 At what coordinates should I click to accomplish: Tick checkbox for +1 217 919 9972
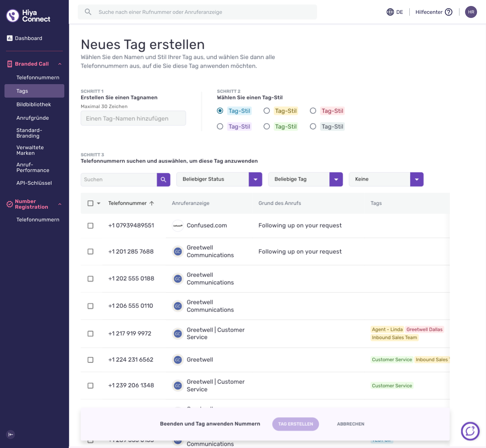(90, 334)
